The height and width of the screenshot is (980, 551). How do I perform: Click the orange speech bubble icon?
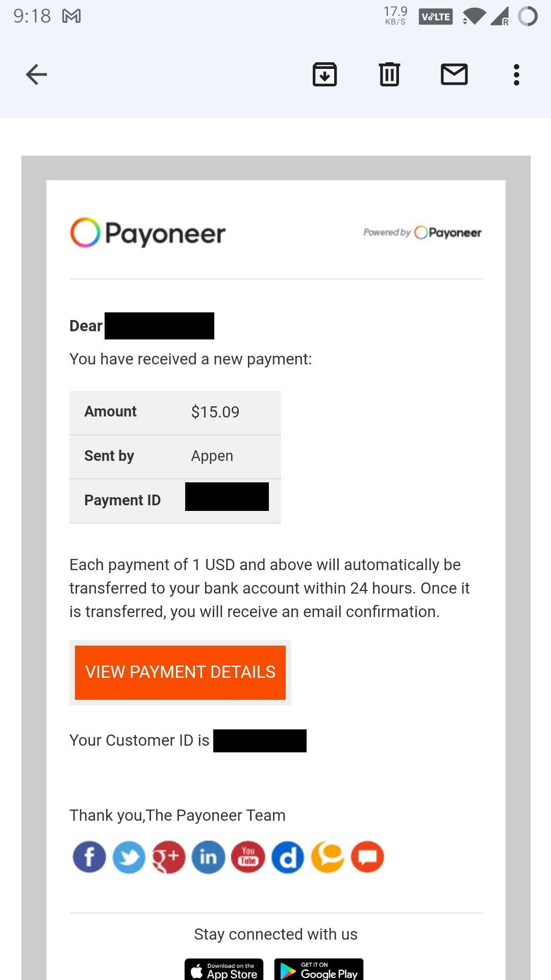pos(367,857)
